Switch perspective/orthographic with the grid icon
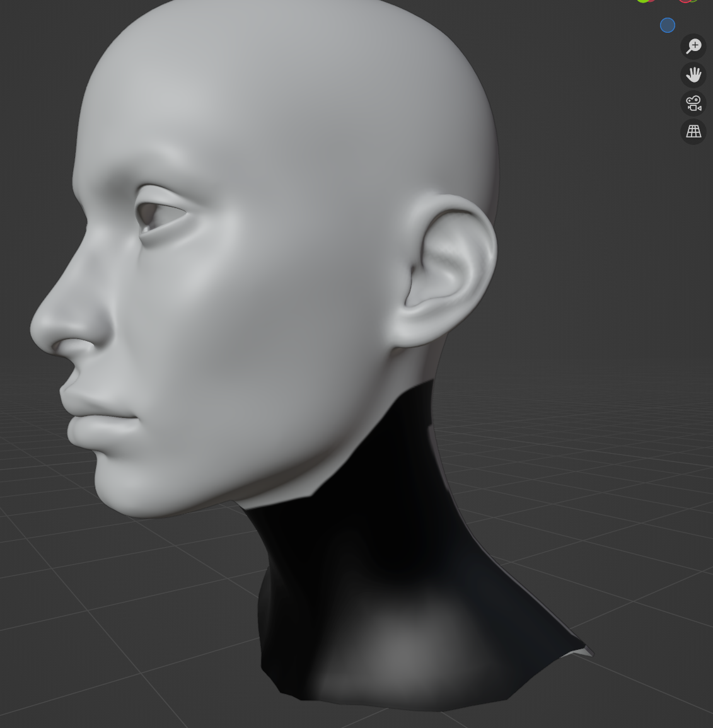 (x=693, y=131)
